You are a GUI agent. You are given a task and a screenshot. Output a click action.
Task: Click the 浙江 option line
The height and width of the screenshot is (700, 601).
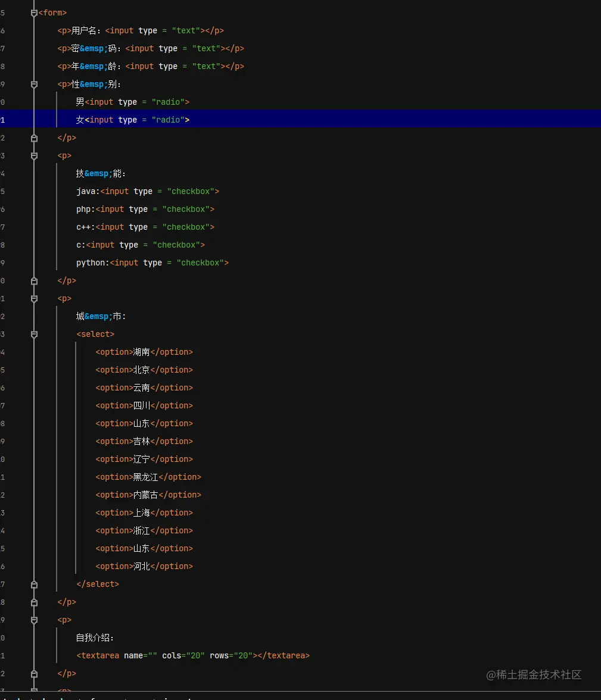coord(144,531)
